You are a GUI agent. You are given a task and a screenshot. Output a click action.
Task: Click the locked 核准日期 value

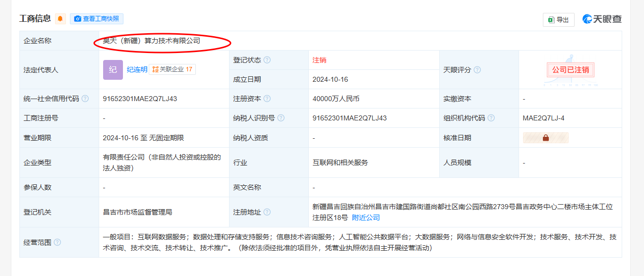click(x=546, y=138)
